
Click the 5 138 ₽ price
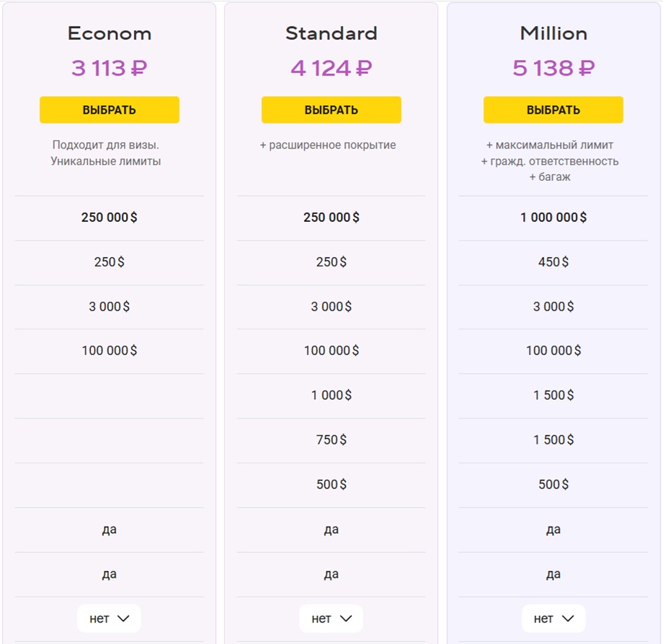coord(553,68)
